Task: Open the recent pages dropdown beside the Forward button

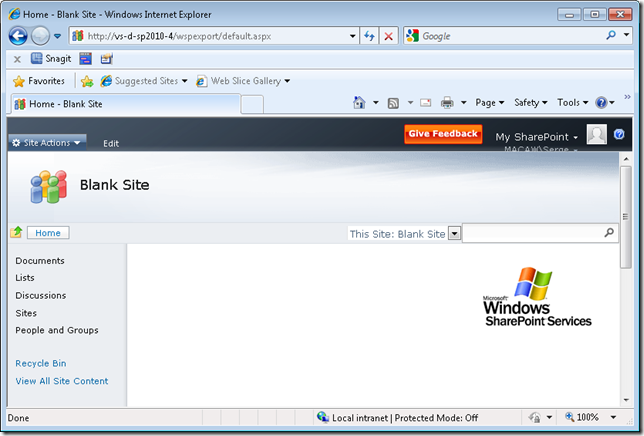Action: pyautogui.click(x=58, y=36)
